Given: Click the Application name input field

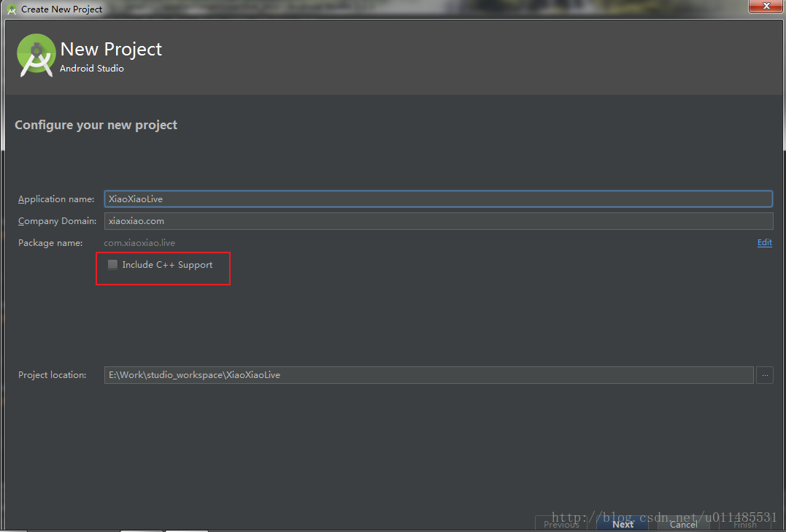Looking at the screenshot, I should click(438, 199).
